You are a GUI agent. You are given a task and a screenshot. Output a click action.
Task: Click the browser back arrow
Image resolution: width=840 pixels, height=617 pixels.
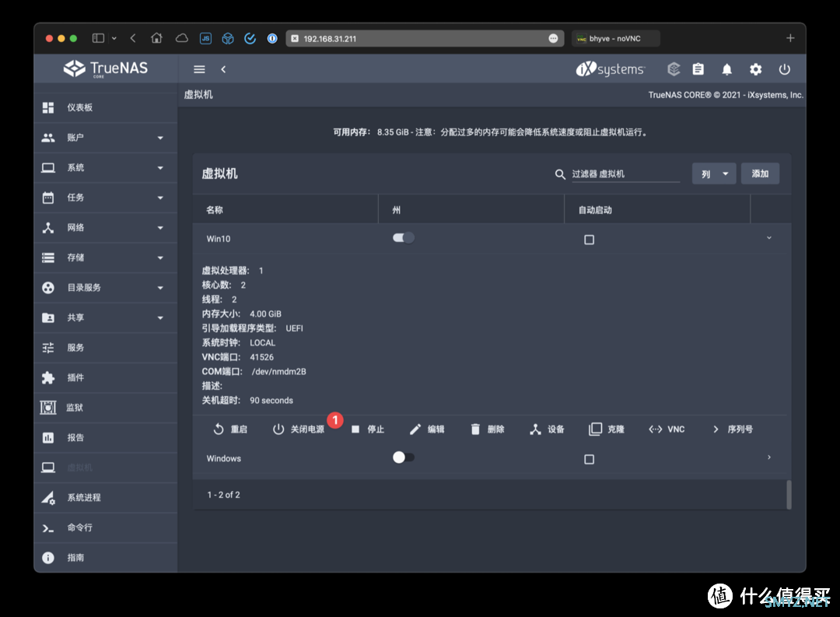133,38
